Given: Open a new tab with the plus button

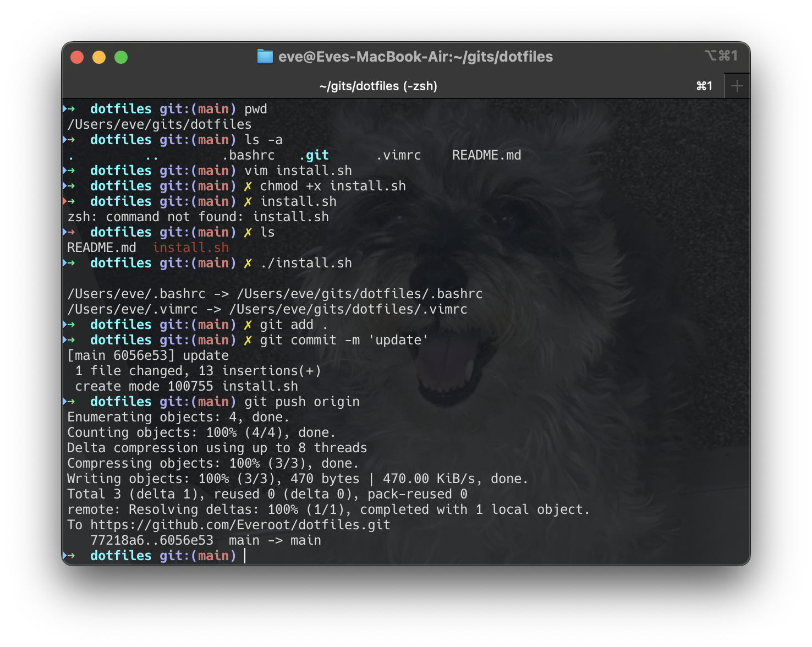Looking at the screenshot, I should pos(737,86).
